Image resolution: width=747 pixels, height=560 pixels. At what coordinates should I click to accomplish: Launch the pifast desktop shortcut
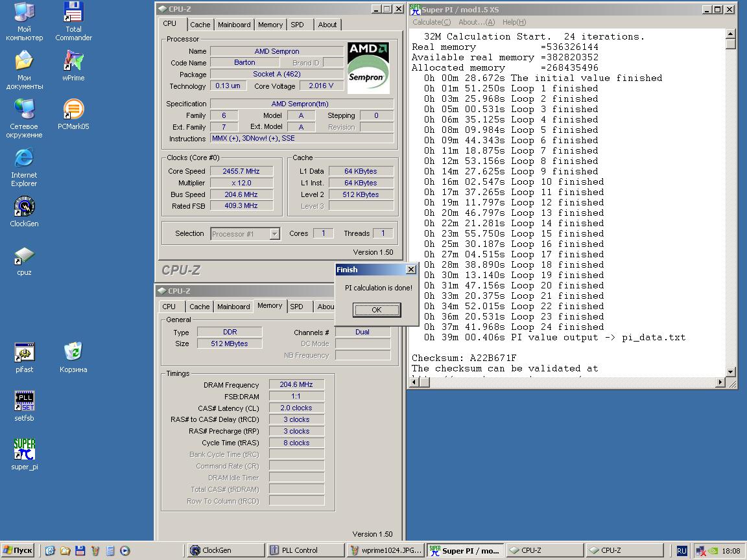coord(24,358)
